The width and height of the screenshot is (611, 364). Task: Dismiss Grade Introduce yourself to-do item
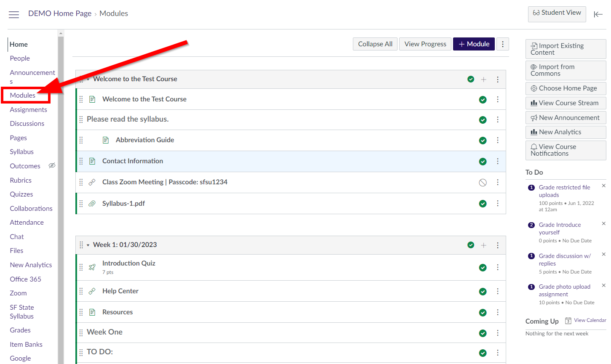[x=603, y=223]
